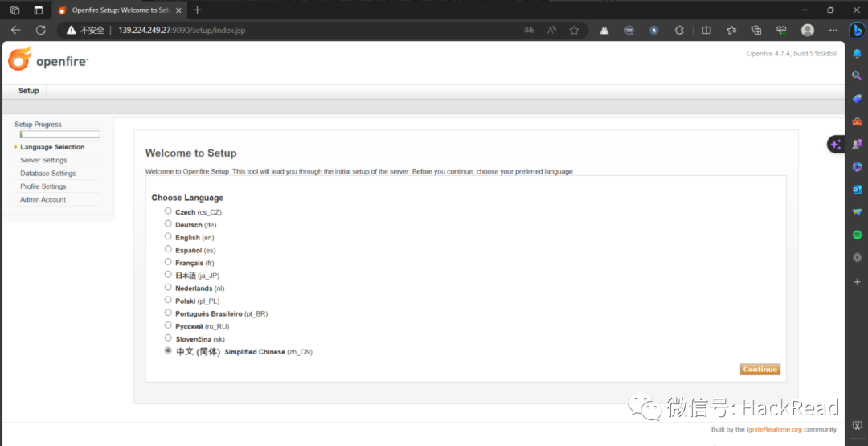Screen dimensions: 868x446
Task: Open the blue cursor extension icon
Action: click(x=654, y=30)
